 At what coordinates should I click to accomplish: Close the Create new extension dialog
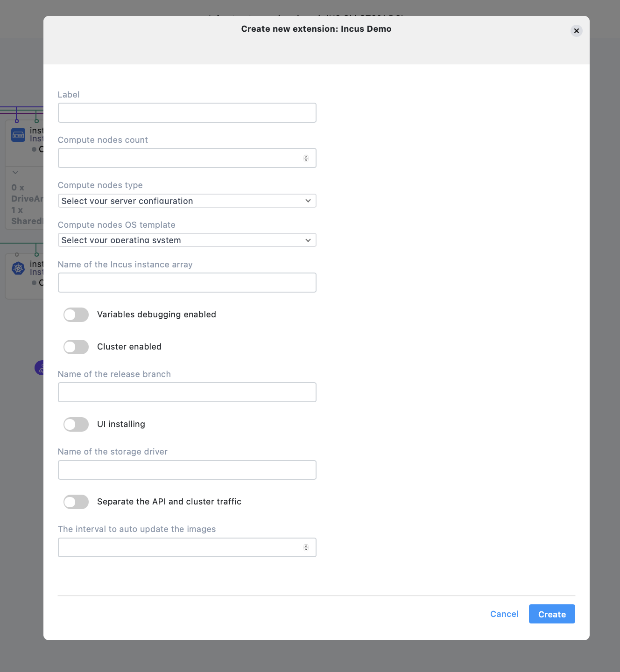click(576, 31)
